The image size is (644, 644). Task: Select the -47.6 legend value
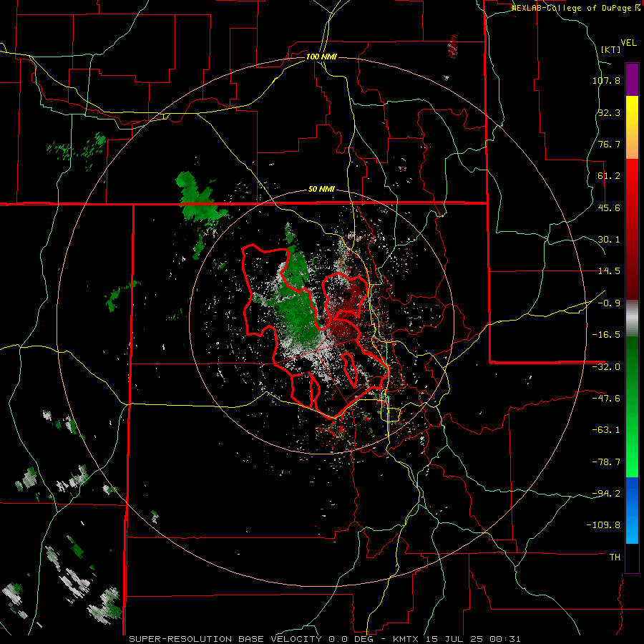tap(606, 399)
